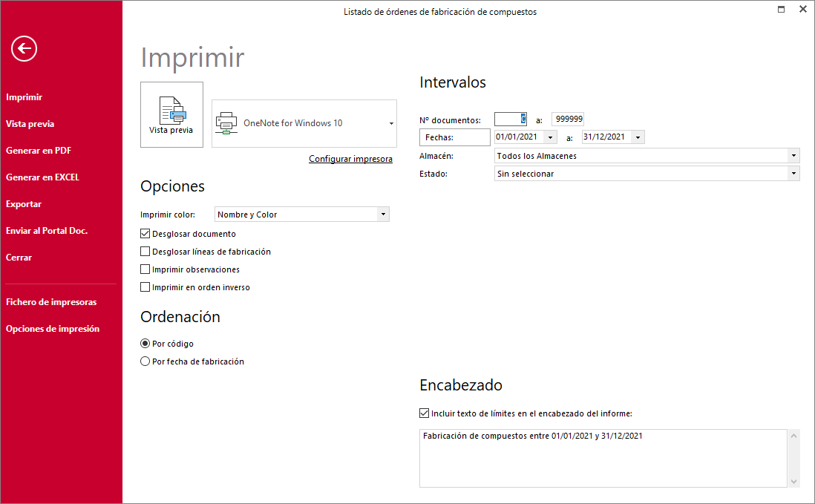Click the header text scrollbar up arrow
815x504 pixels.
pyautogui.click(x=793, y=436)
